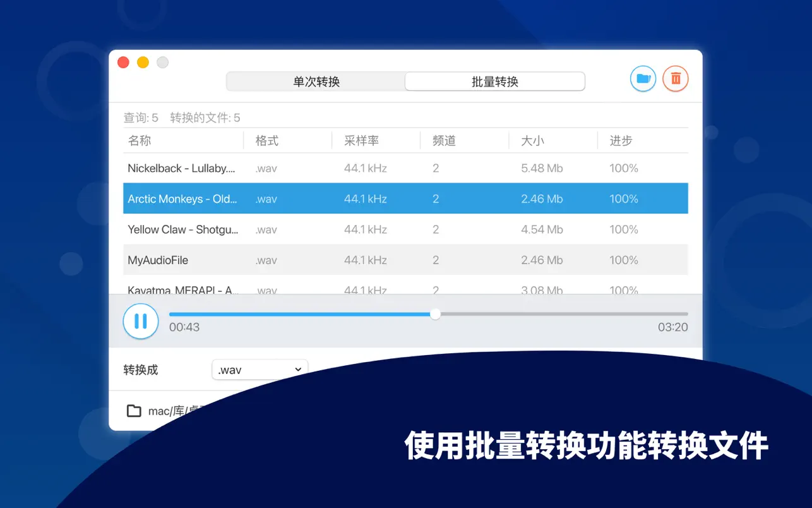Click the 采样率 column header
The width and height of the screenshot is (812, 508).
[x=361, y=141]
